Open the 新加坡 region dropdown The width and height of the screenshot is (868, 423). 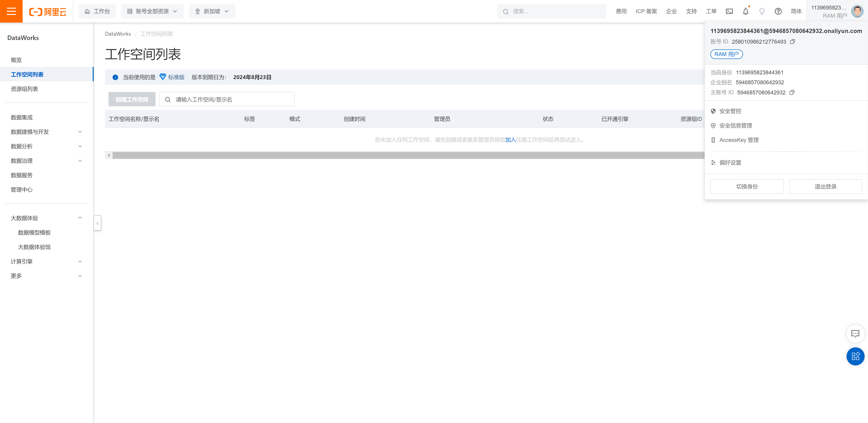[x=212, y=12]
